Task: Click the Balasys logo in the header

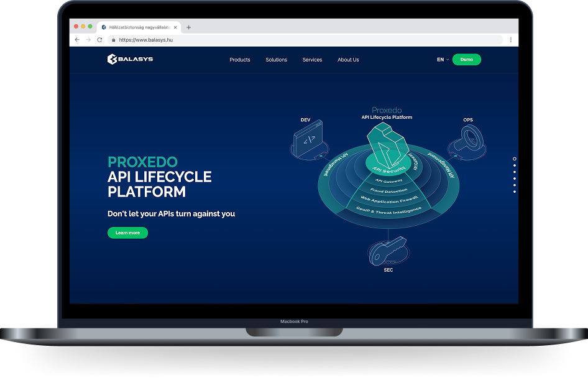Action: pyautogui.click(x=130, y=59)
